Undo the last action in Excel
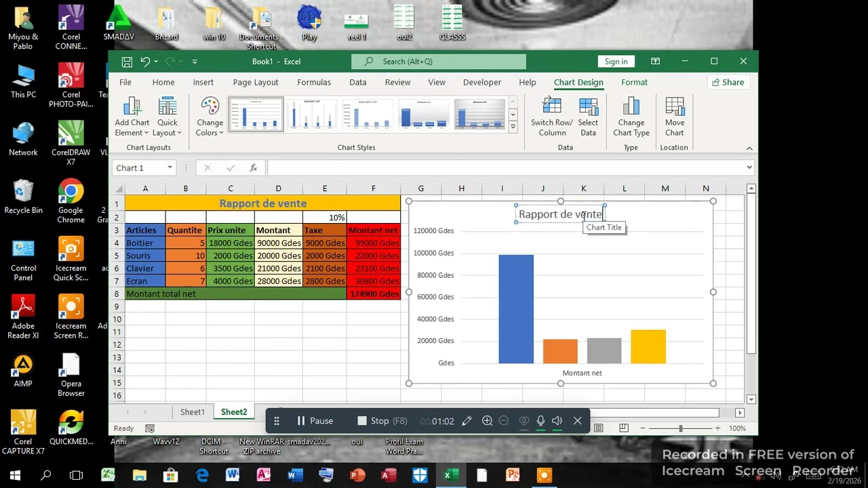This screenshot has width=868, height=488. tap(145, 62)
